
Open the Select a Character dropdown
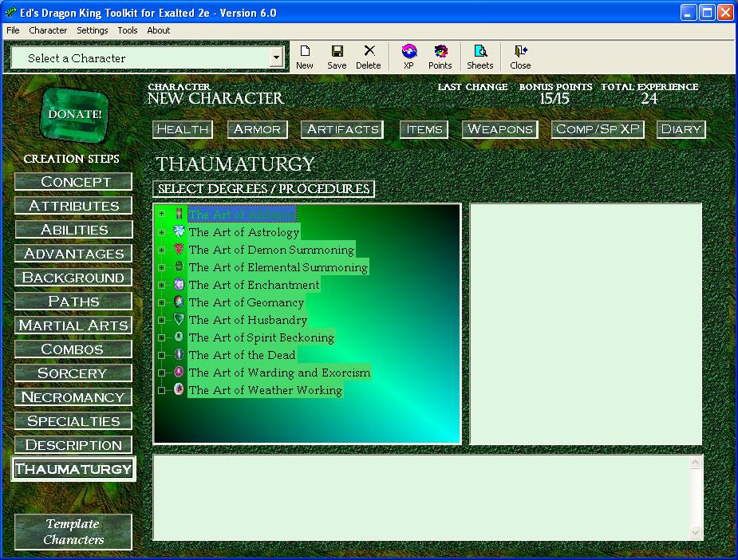coord(276,58)
